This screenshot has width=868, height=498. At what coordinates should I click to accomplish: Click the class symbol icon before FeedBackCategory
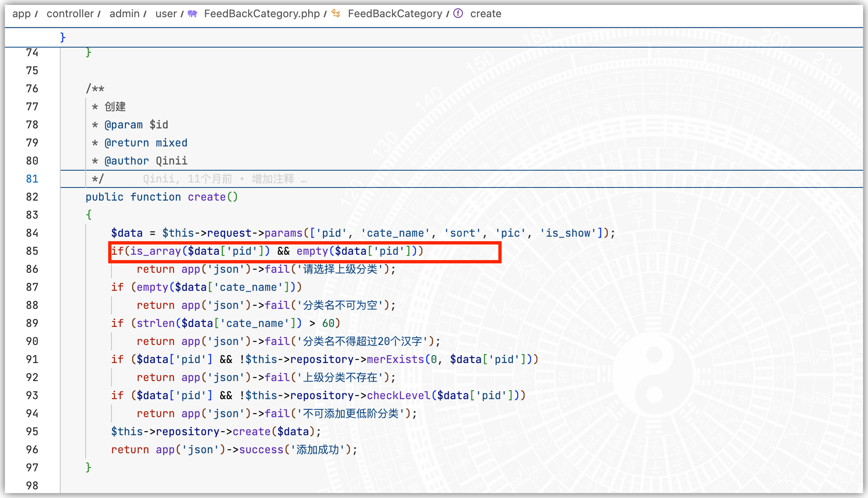tap(336, 14)
